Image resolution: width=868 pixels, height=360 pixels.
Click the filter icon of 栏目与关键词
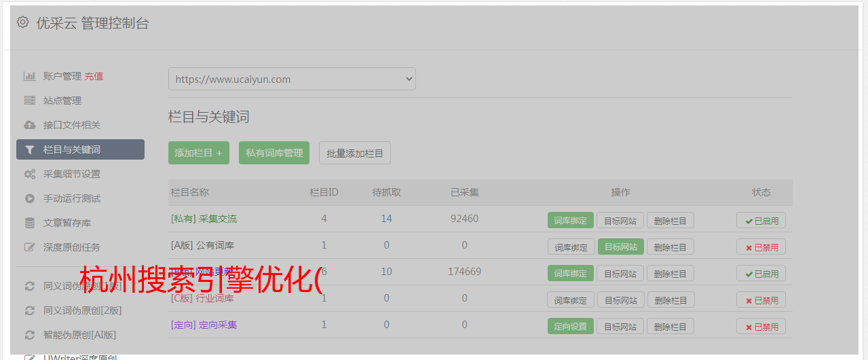pyautogui.click(x=30, y=149)
